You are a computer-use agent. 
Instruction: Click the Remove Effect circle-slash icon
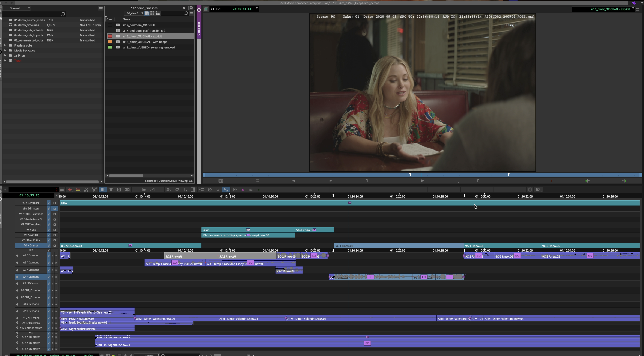[210, 190]
